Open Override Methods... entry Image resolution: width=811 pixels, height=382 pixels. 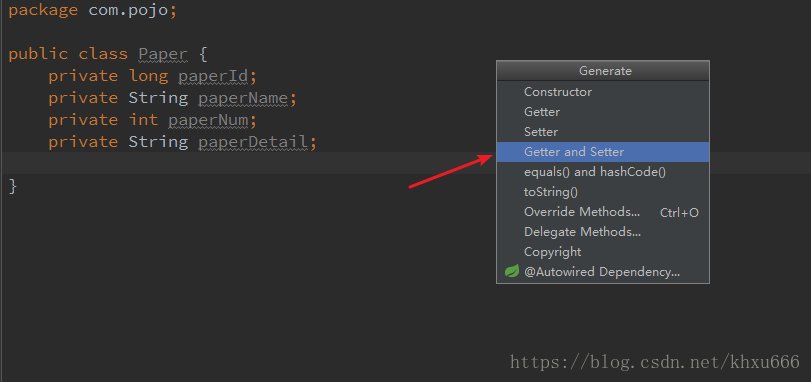(x=603, y=212)
